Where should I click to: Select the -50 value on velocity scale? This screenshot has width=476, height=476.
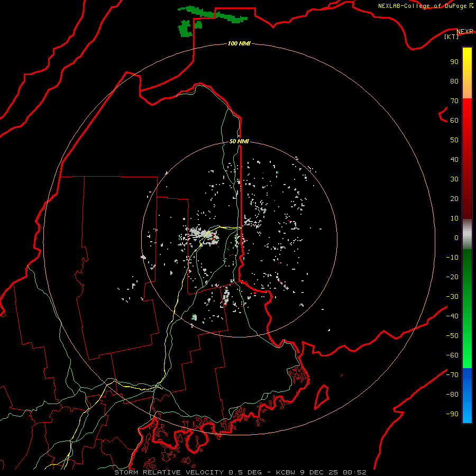coord(452,336)
